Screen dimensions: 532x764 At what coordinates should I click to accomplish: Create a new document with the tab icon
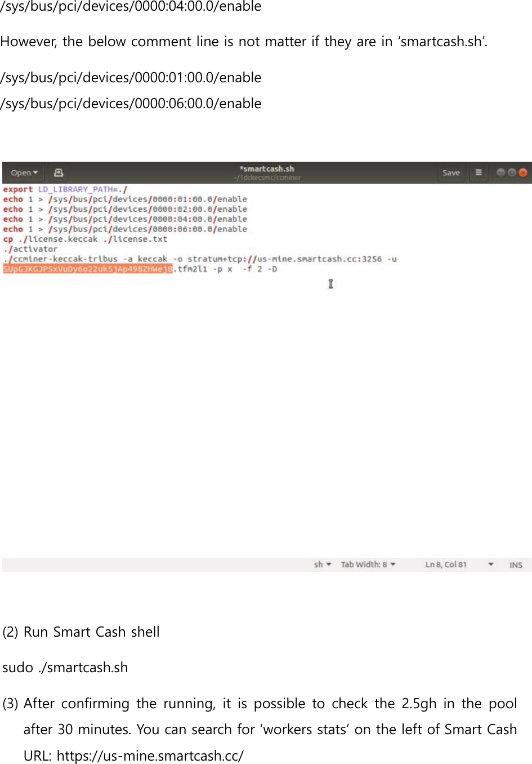click(x=59, y=173)
